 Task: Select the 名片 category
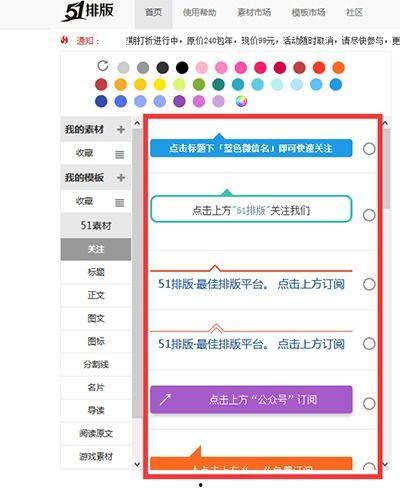96,387
